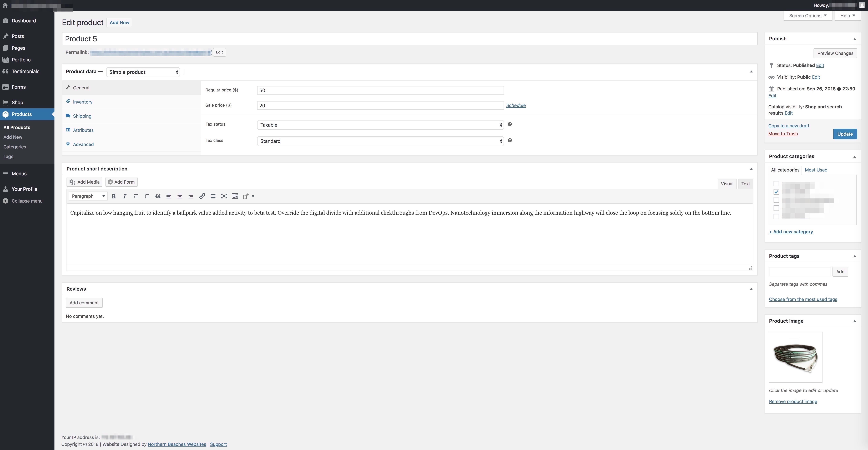
Task: Create a numbered list in the editor
Action: pos(147,196)
